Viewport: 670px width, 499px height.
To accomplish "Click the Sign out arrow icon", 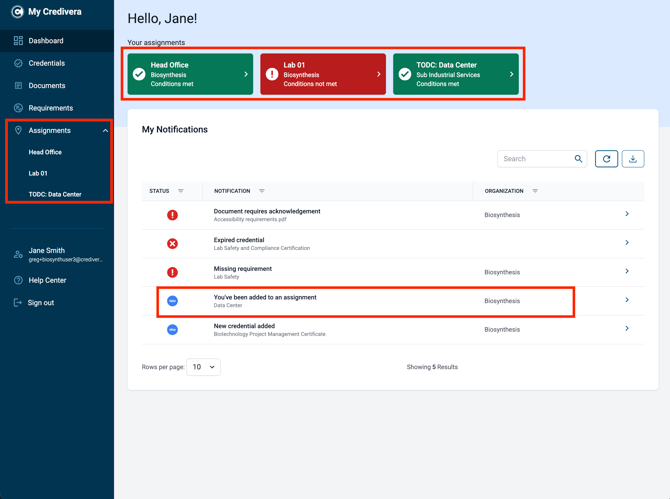I will 18,303.
